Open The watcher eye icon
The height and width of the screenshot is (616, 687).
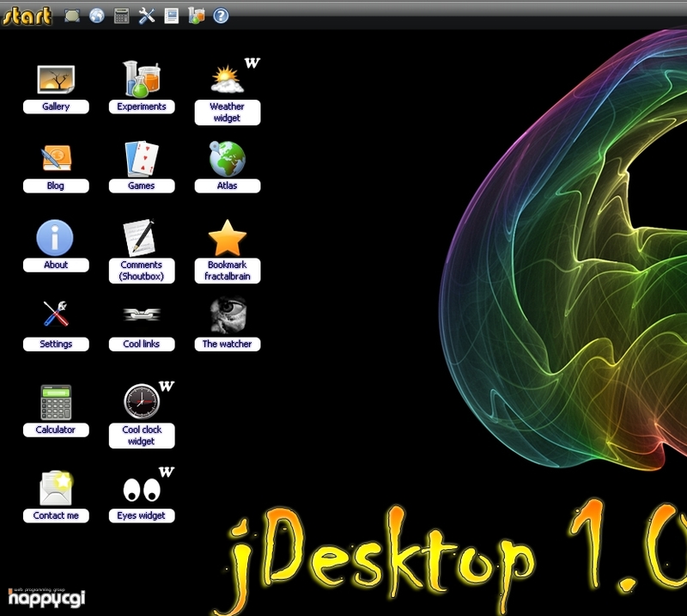pos(228,315)
